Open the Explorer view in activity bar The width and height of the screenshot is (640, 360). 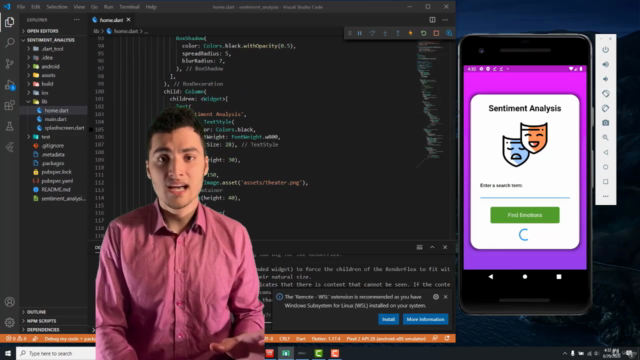coord(9,22)
